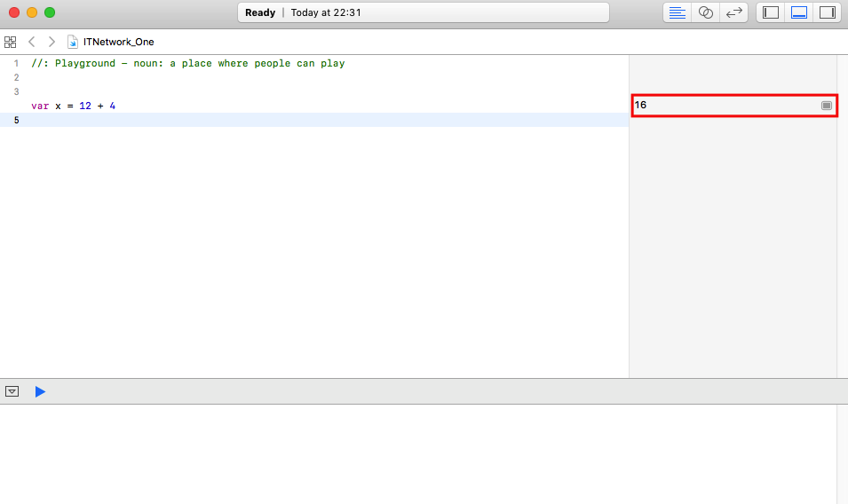Viewport: 848px width, 504px height.
Task: Click the result value 16 in sidebar
Action: [x=640, y=105]
